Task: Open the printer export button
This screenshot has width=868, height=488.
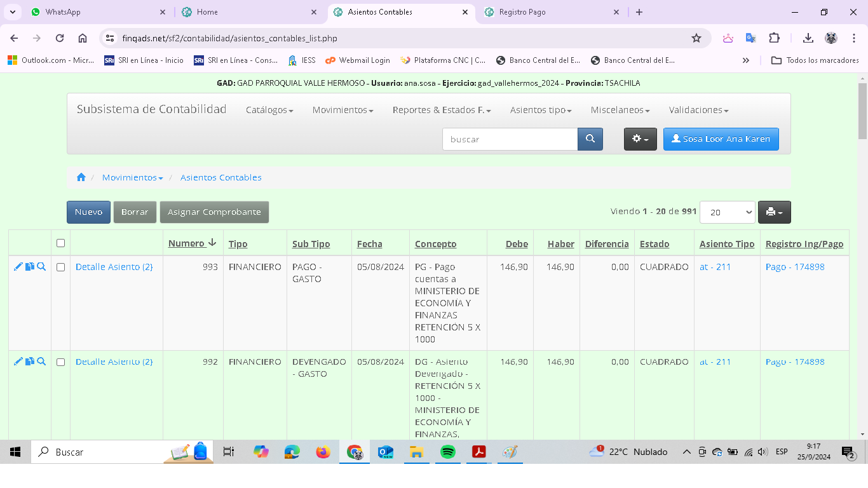Action: coord(774,212)
